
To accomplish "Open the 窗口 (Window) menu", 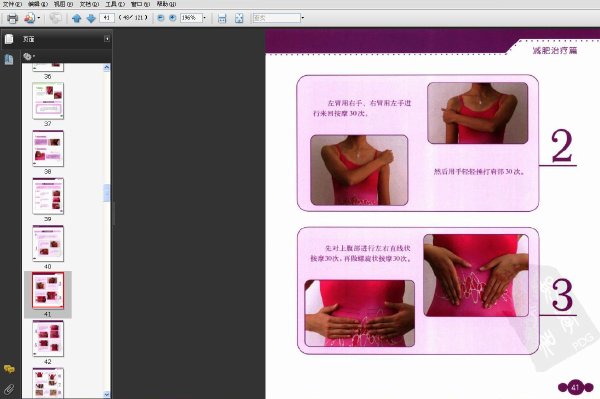I will point(140,4).
